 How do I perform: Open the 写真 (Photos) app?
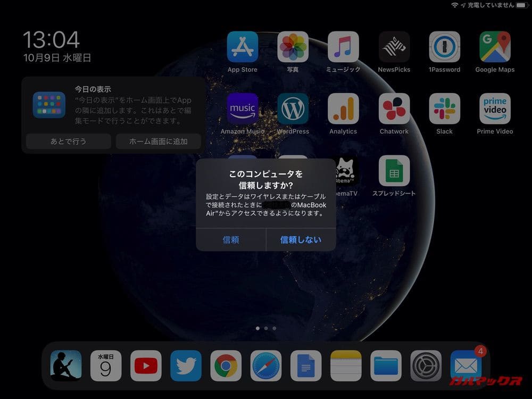click(293, 47)
